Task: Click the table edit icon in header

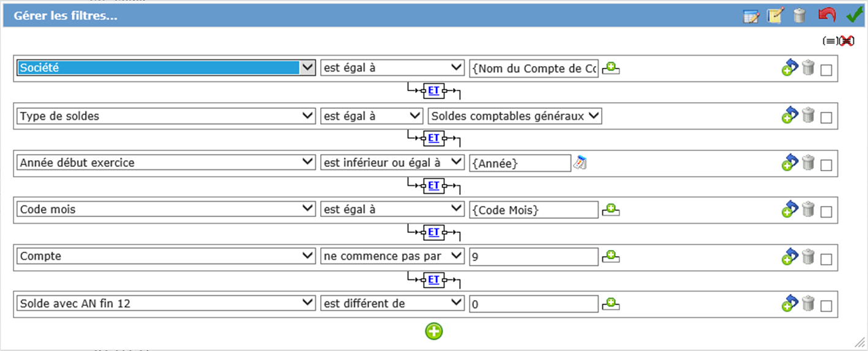Action: point(750,16)
